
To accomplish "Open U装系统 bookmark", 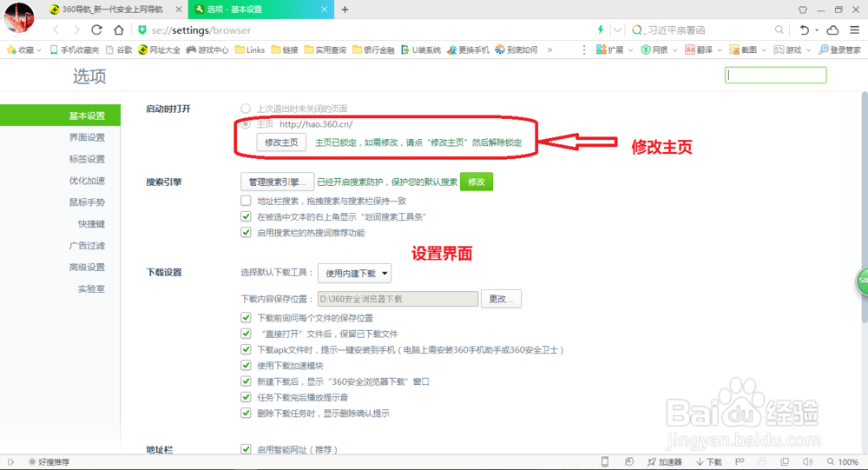I will 421,50.
